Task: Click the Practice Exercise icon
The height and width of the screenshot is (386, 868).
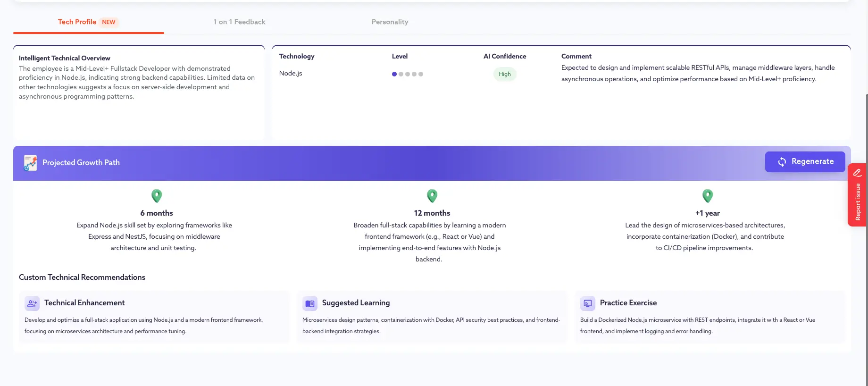Action: (588, 303)
